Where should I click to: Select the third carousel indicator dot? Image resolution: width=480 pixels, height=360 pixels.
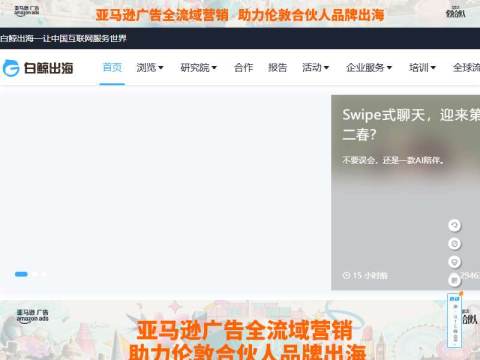coord(44,274)
